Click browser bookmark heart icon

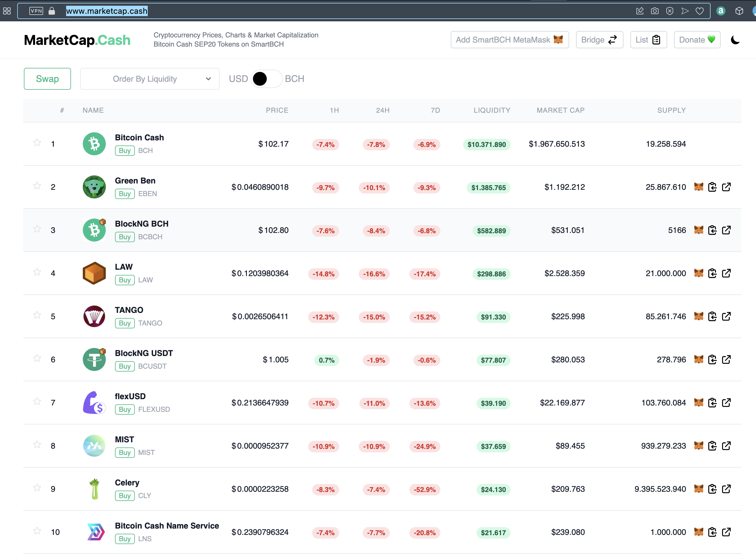[x=700, y=11]
